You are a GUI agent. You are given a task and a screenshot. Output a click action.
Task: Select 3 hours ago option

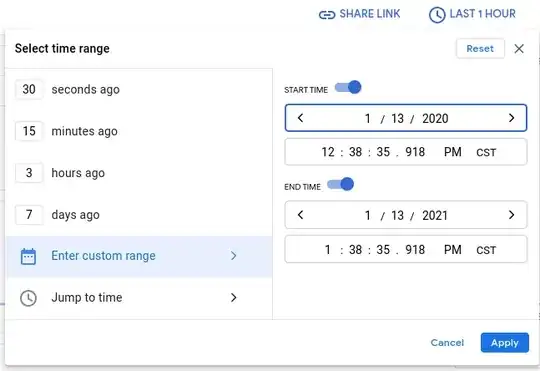tap(60, 173)
